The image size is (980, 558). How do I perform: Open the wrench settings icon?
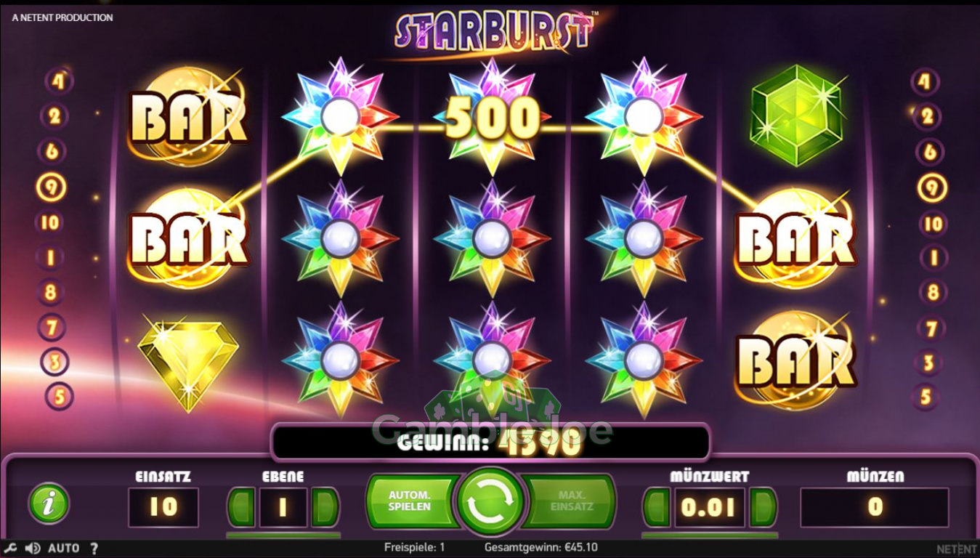point(10,548)
